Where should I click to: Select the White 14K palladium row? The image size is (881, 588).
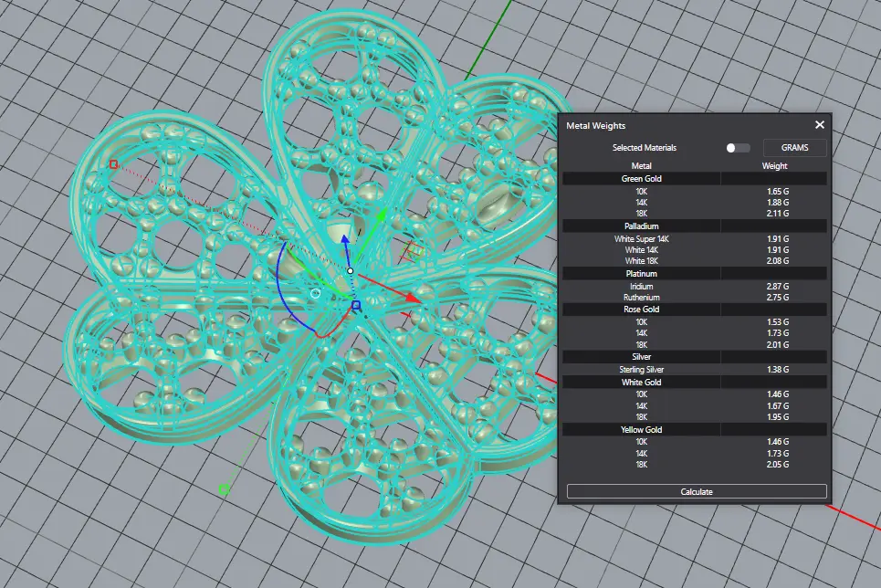click(695, 250)
